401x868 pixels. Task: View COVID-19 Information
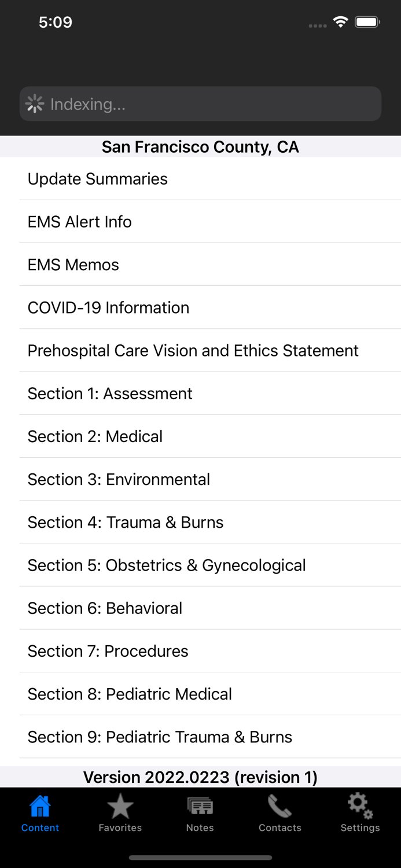108,307
